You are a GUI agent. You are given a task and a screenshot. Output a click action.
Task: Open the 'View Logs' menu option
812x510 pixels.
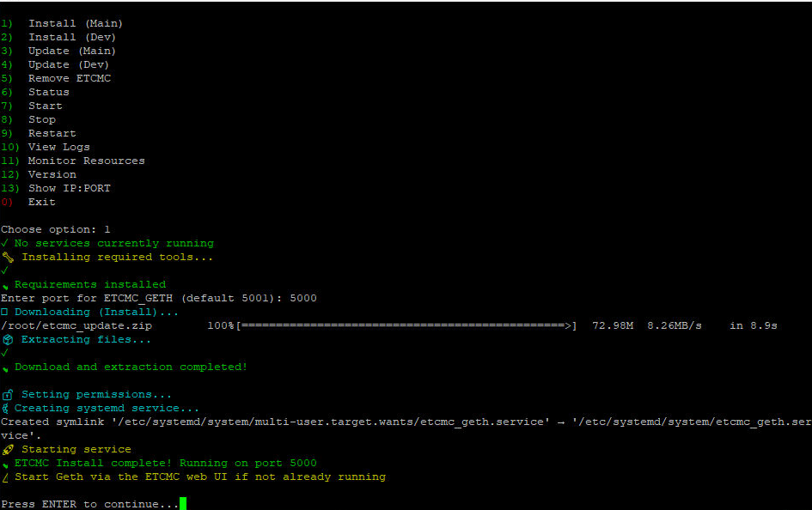[x=58, y=146]
